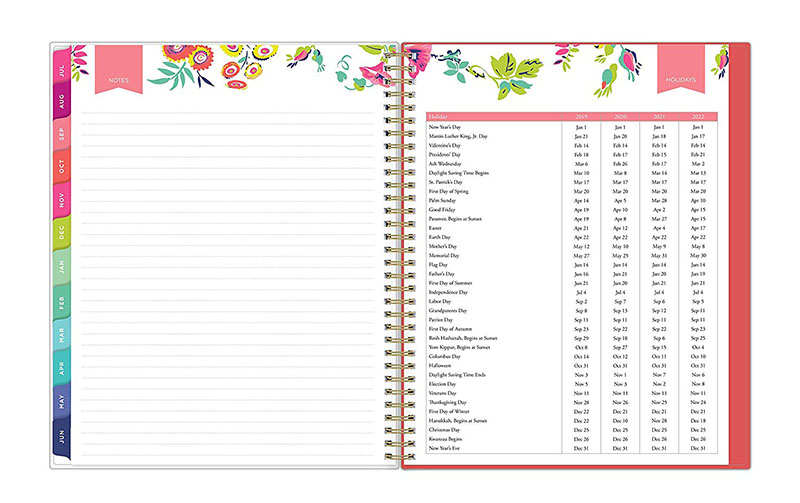The width and height of the screenshot is (800, 503).
Task: Open the FEB month tab
Action: 62,301
